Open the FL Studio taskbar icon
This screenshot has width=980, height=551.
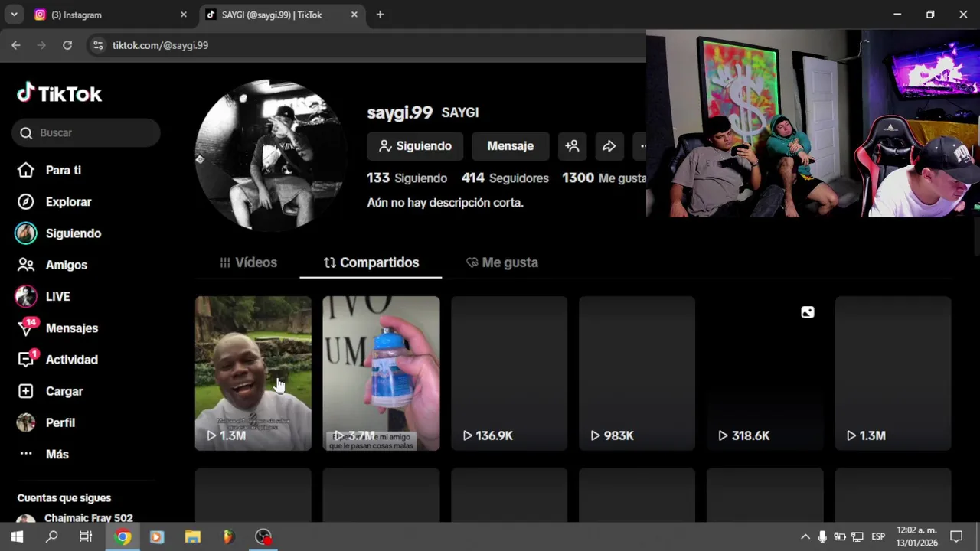tap(228, 537)
